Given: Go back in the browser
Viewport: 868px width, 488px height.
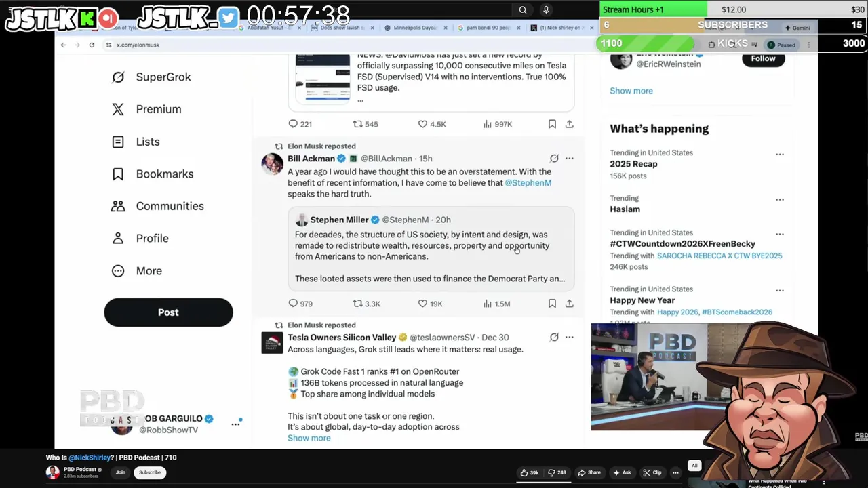Looking at the screenshot, I should (x=63, y=45).
